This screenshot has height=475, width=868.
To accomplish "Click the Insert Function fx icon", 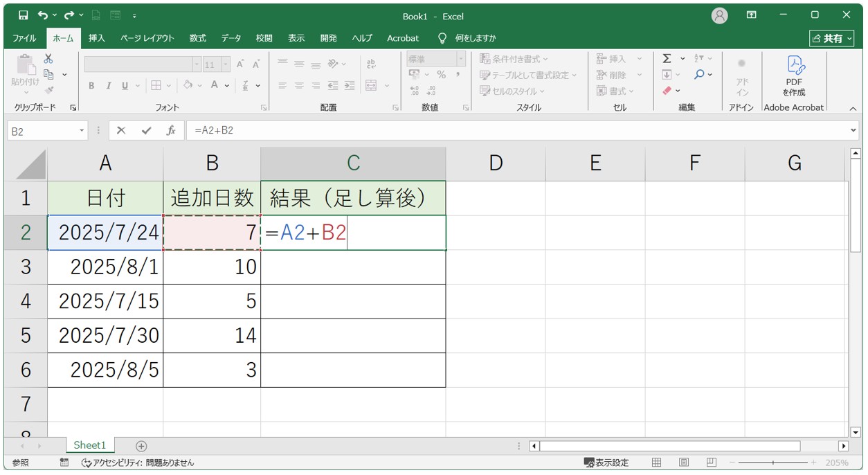I will [171, 130].
